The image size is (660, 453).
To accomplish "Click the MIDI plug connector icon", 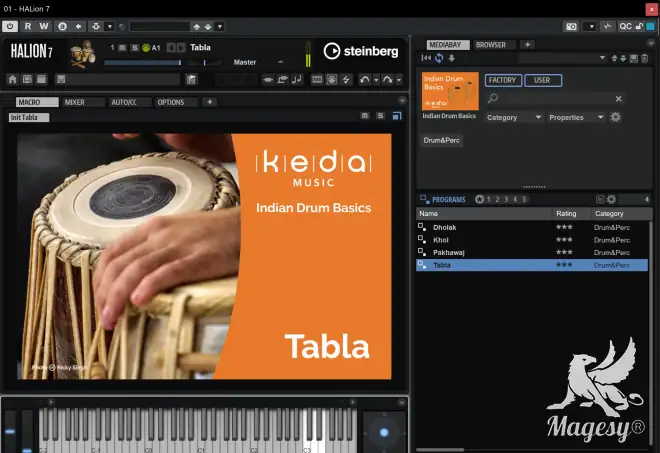I will click(268, 80).
